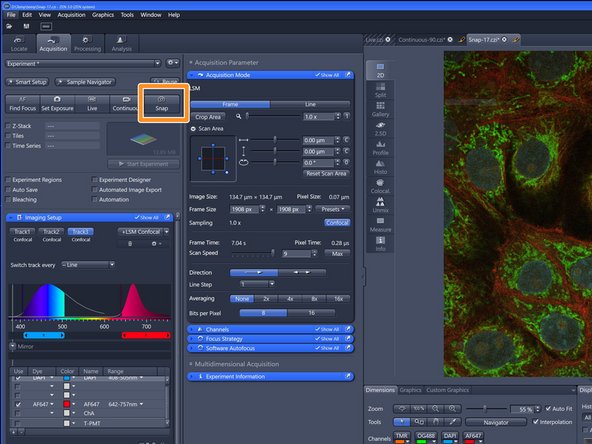
Task: Open the Experiment dropdown
Action: tap(83, 63)
